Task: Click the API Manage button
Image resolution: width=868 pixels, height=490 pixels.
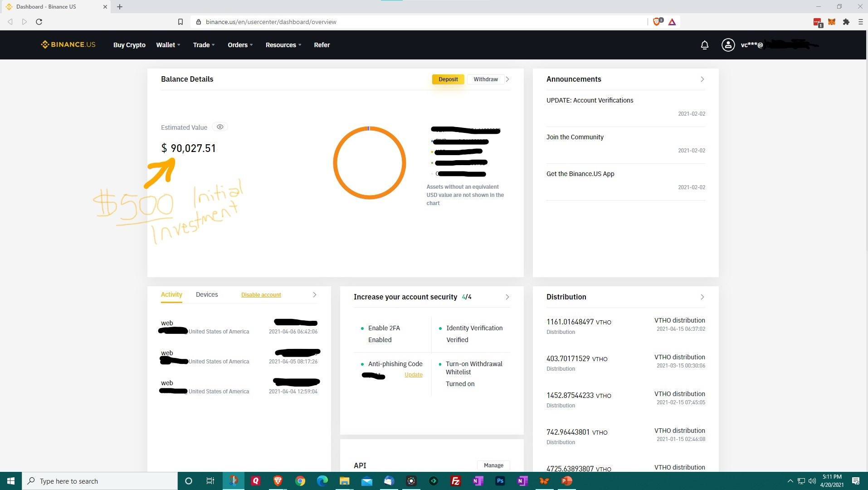Action: 493,465
